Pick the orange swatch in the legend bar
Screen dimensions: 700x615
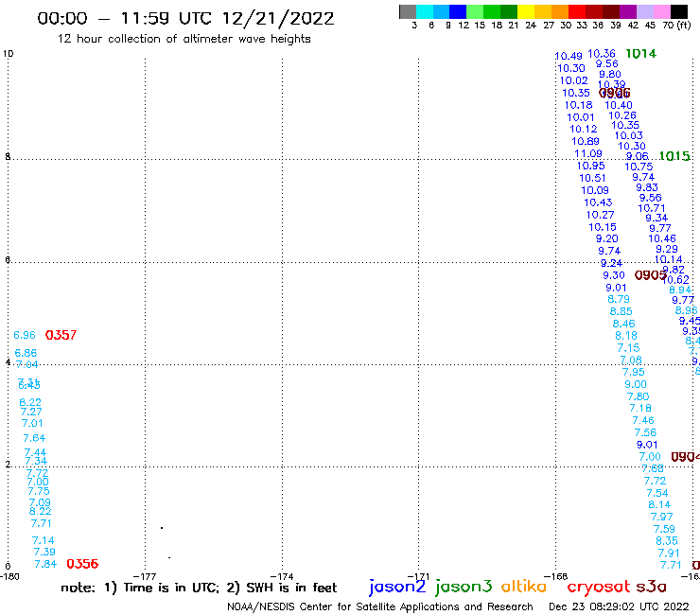pos(559,11)
